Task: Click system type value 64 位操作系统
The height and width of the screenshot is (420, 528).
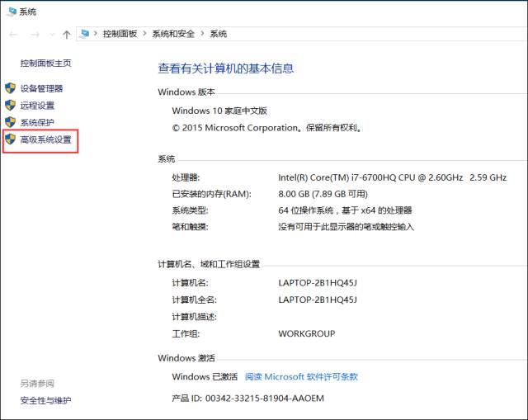Action: click(x=345, y=210)
